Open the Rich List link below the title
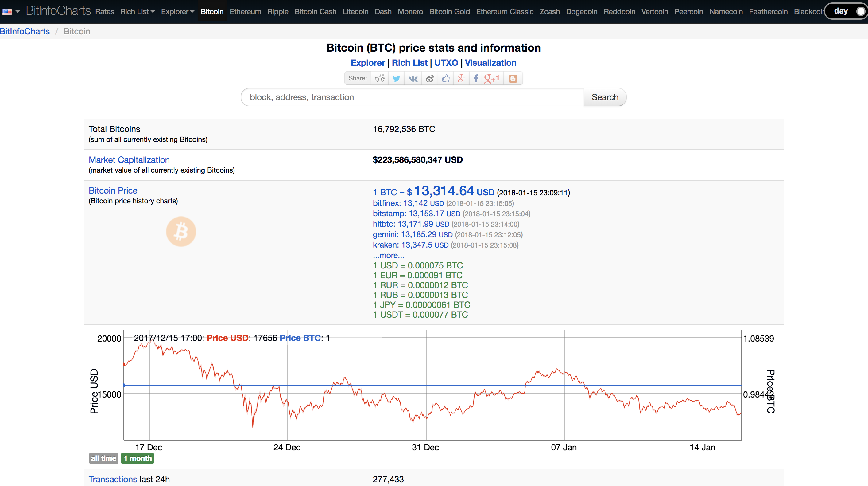The image size is (868, 486). 409,63
